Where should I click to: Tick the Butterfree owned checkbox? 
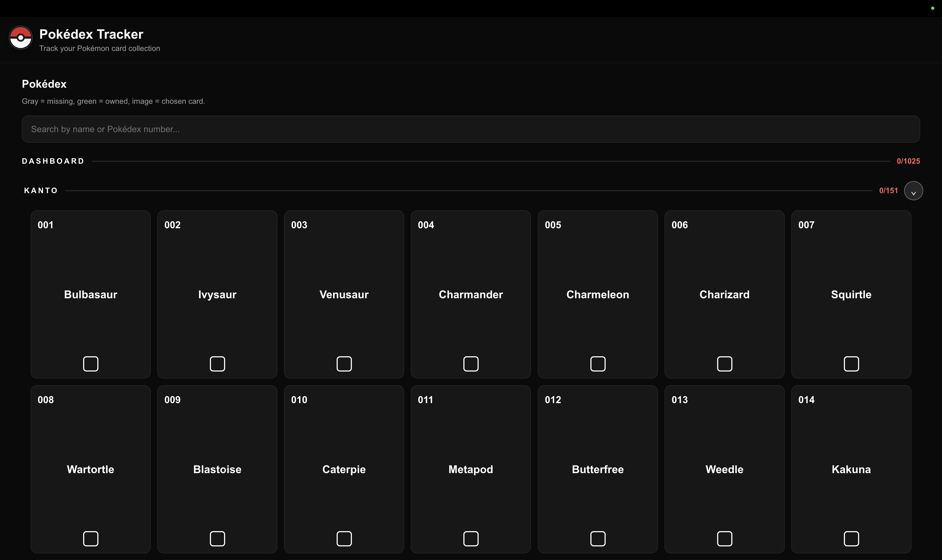[x=598, y=538]
